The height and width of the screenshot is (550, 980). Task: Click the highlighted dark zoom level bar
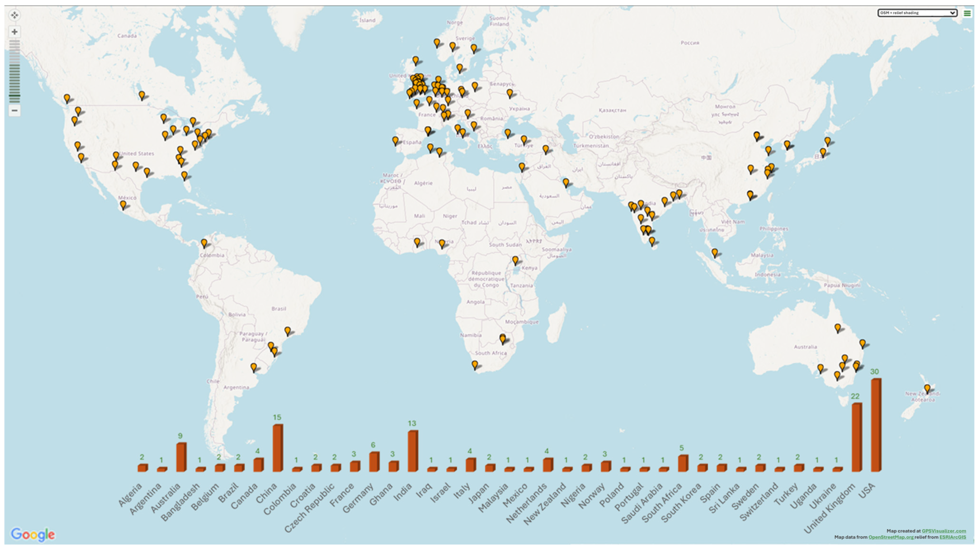[x=15, y=95]
